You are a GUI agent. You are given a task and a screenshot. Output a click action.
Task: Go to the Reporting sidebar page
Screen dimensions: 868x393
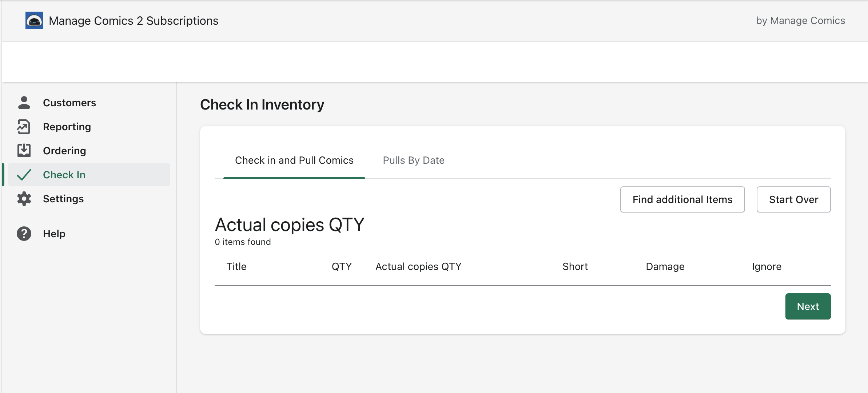67,127
